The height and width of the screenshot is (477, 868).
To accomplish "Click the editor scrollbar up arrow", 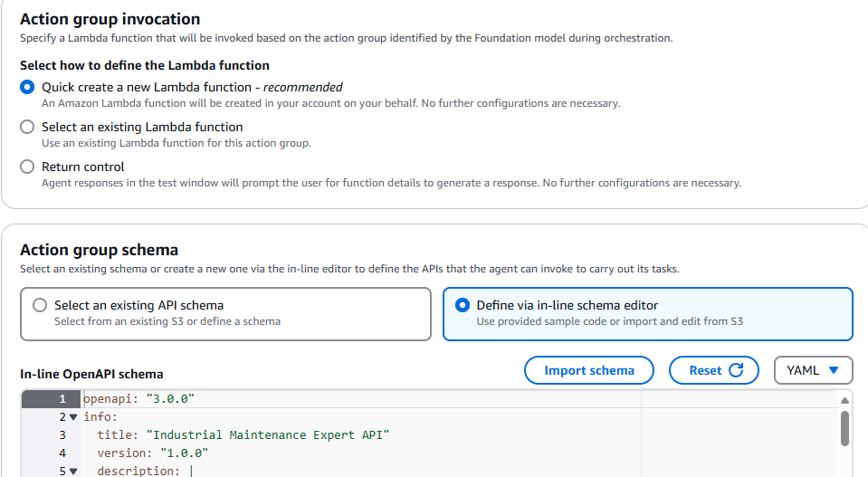I will click(x=844, y=400).
